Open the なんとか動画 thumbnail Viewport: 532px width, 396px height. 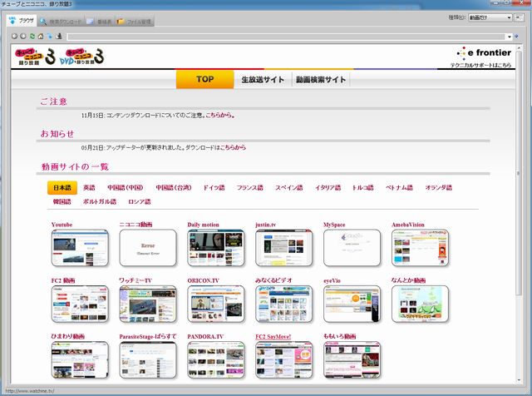click(420, 304)
